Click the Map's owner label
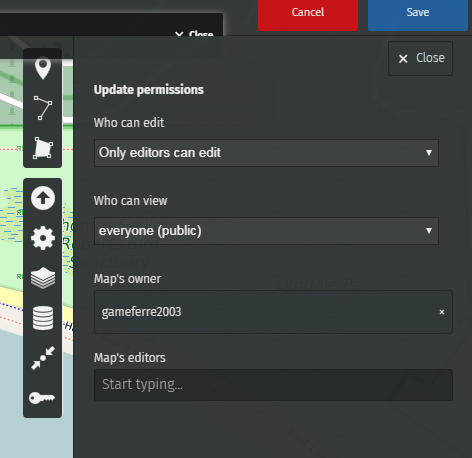This screenshot has width=472, height=458. click(x=127, y=279)
